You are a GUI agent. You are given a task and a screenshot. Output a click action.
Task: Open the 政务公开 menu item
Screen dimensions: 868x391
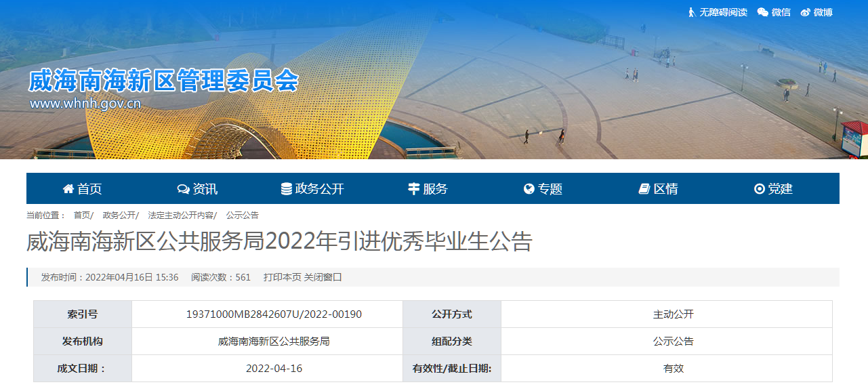[320, 189]
